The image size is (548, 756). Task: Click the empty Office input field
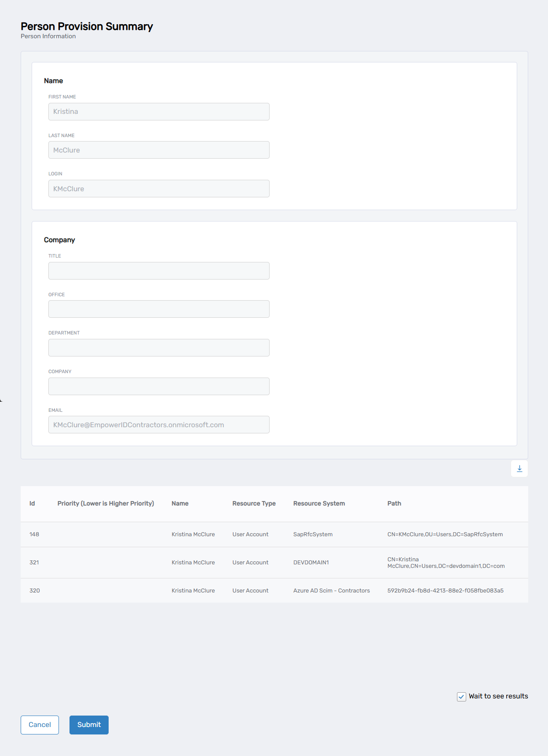pyautogui.click(x=159, y=309)
